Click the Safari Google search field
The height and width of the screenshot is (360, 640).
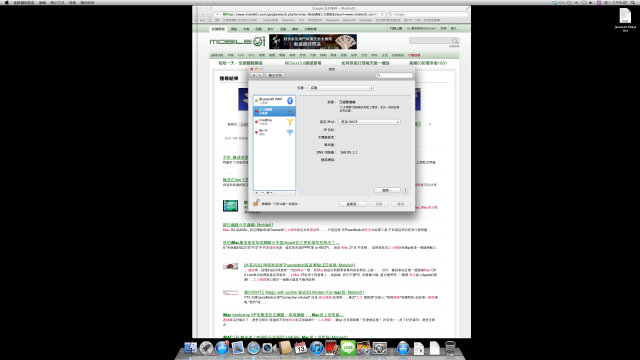428,14
